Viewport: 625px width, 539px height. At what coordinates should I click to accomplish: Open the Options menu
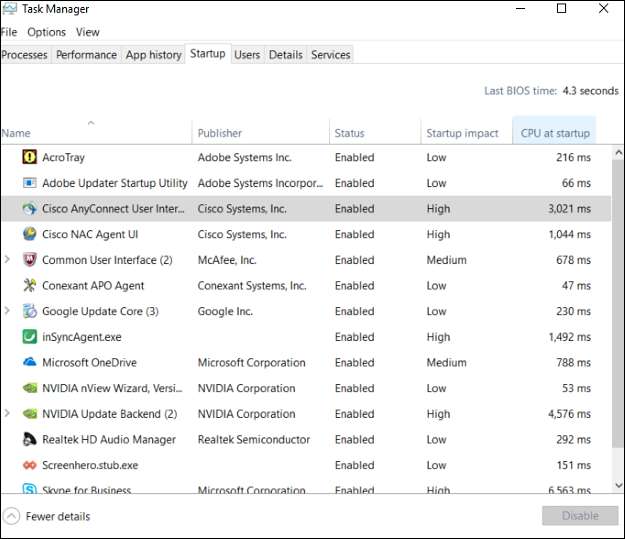coord(46,32)
